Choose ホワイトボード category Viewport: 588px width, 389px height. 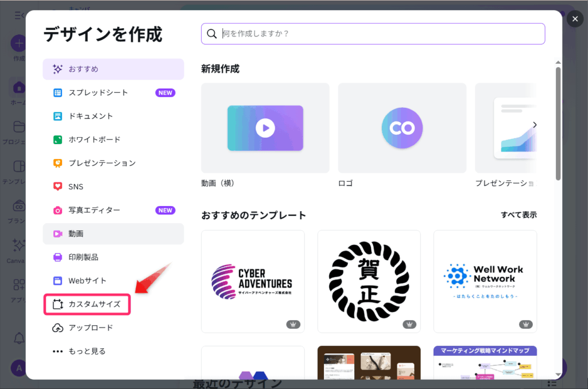[113, 140]
